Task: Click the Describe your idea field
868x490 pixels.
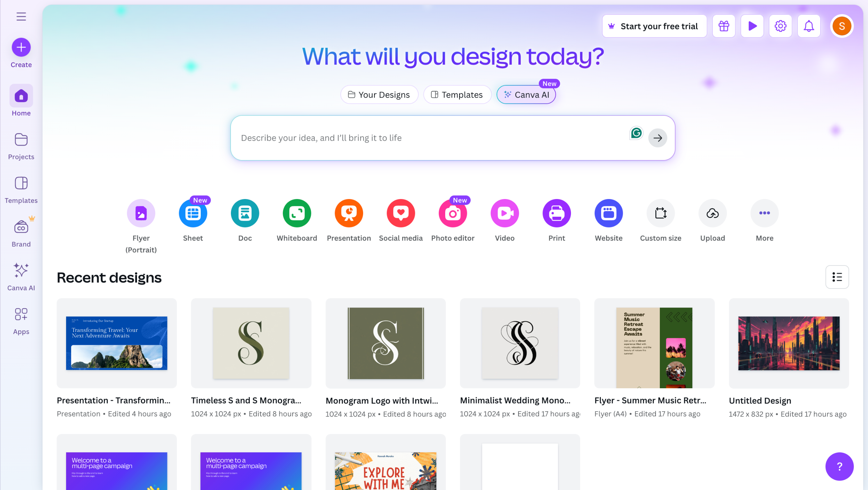Action: (x=427, y=138)
